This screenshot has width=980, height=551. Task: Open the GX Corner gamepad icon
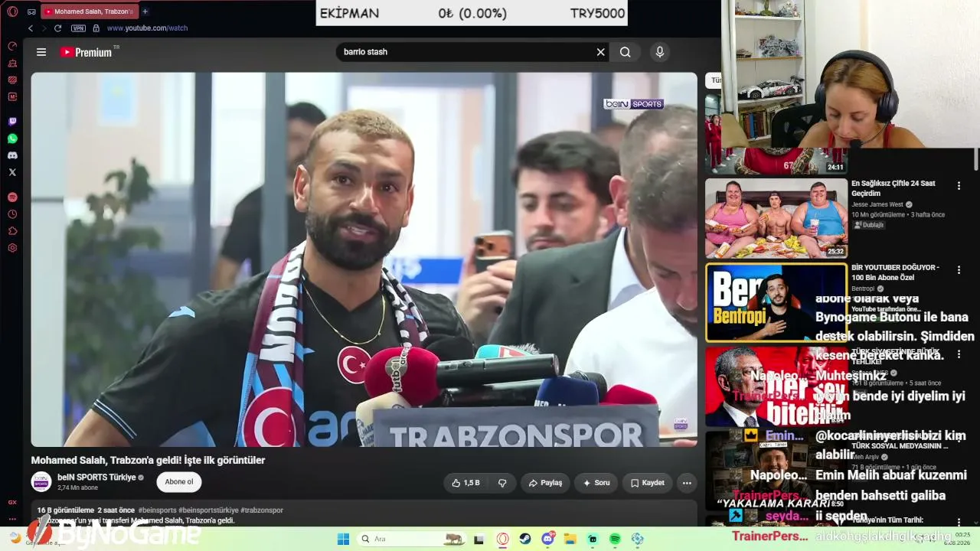click(31, 11)
